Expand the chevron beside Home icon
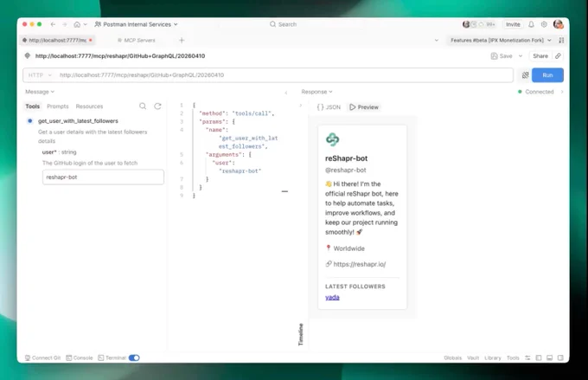Viewport: 588px width, 380px height. (85, 24)
